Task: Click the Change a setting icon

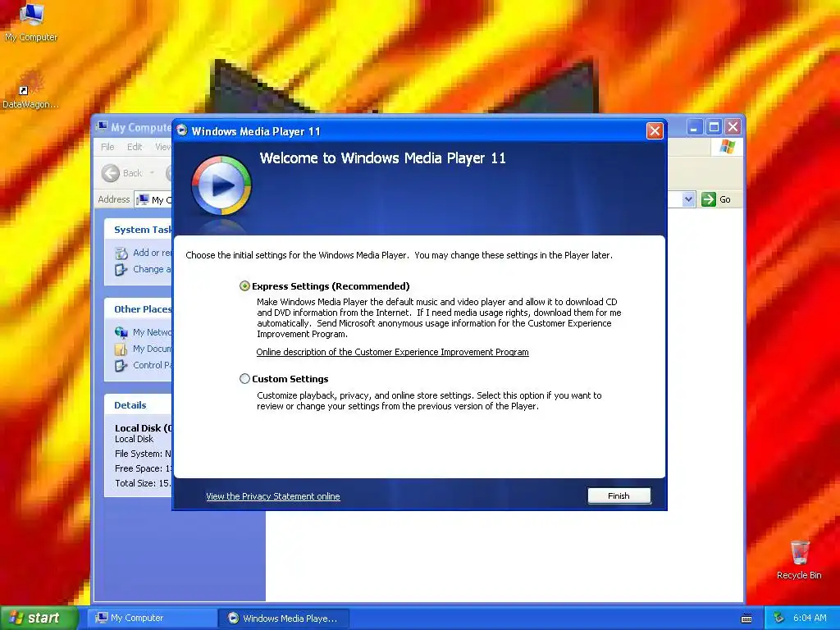Action: pos(121,269)
